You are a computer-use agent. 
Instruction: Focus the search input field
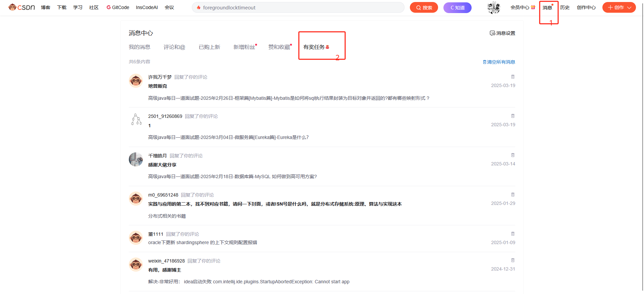(x=298, y=7)
